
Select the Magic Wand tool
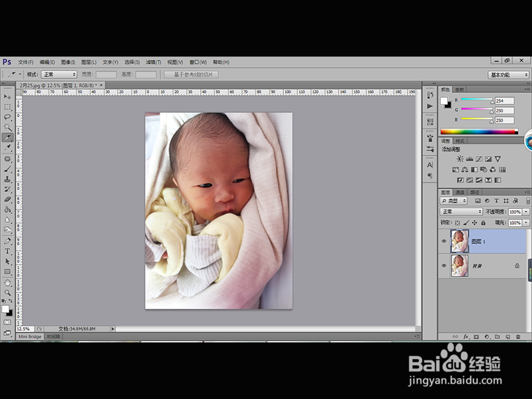(7, 127)
